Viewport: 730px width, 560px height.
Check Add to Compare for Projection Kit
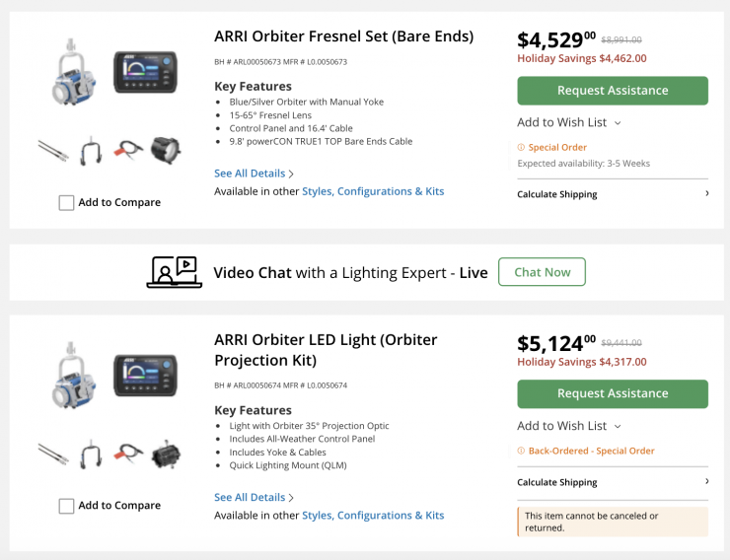66,506
